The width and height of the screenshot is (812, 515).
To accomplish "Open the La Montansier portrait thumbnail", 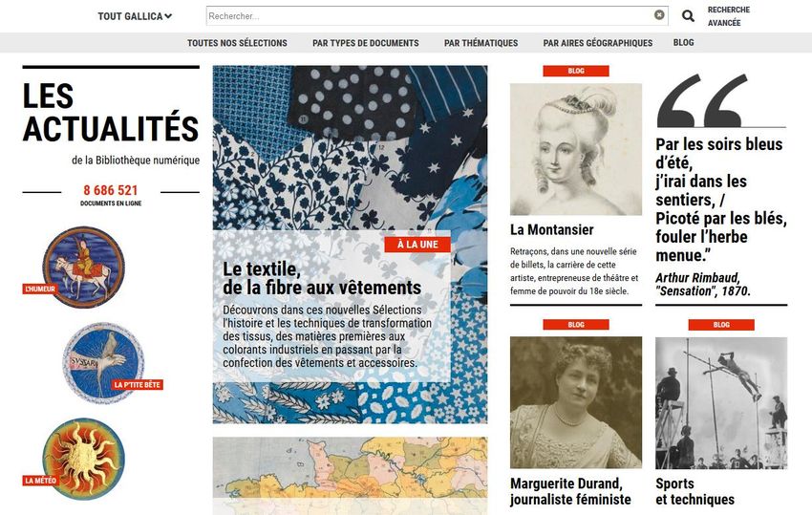I will 576,149.
